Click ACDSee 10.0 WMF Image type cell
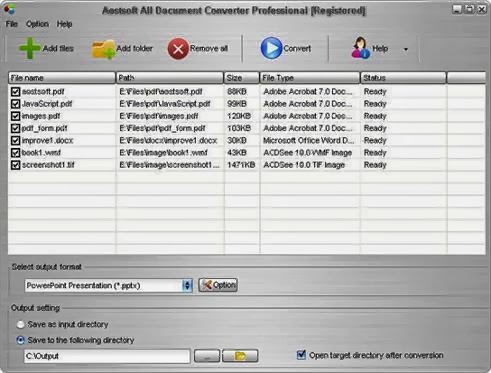 click(308, 153)
